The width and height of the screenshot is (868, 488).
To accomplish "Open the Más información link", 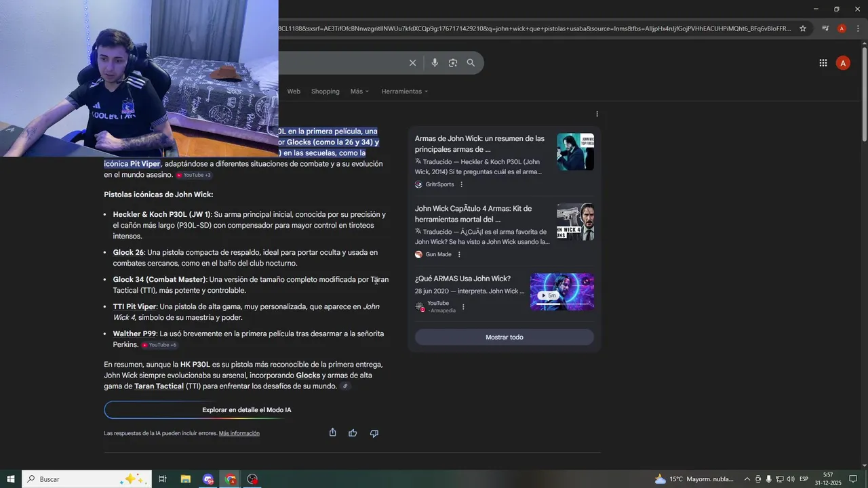I will coord(239,433).
